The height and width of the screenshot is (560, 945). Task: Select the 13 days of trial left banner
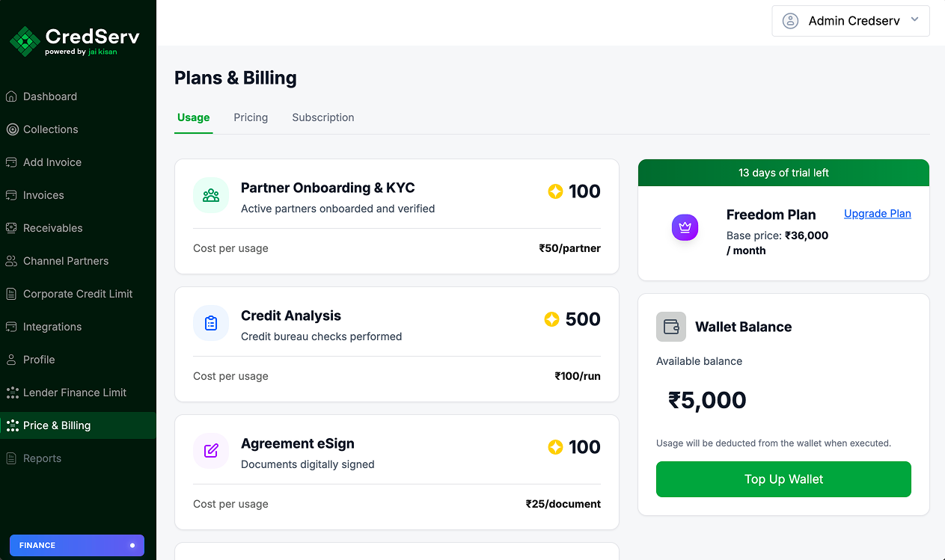[783, 173]
